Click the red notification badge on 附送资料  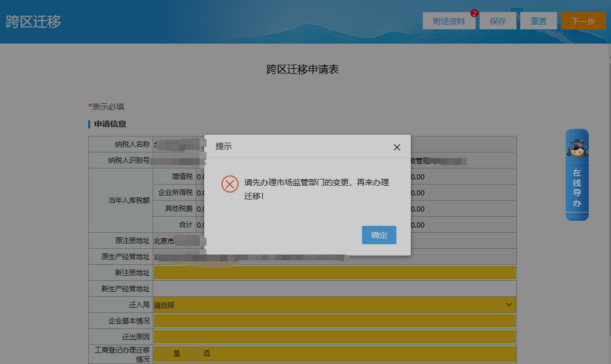[474, 13]
